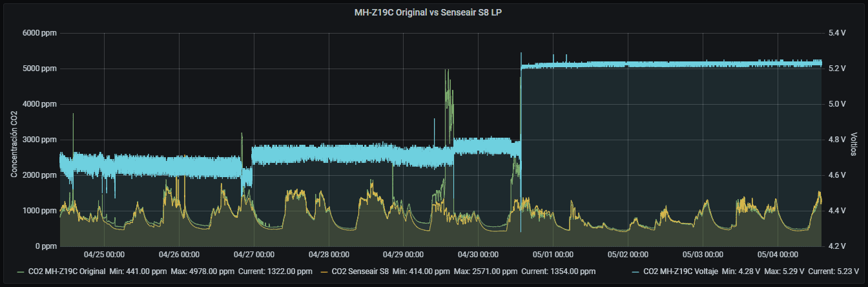Click the CO2 peak near 5000 ppm on 04/29
The width and height of the screenshot is (868, 287).
pyautogui.click(x=447, y=71)
